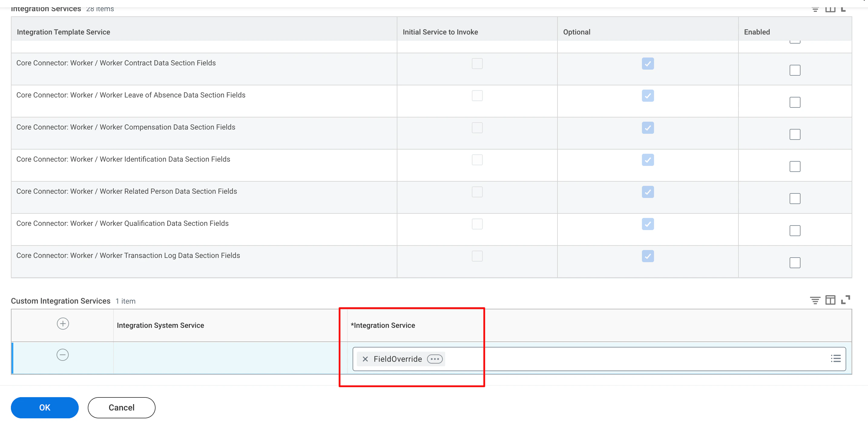
Task: Add a new Custom Integration Services row
Action: pyautogui.click(x=63, y=324)
